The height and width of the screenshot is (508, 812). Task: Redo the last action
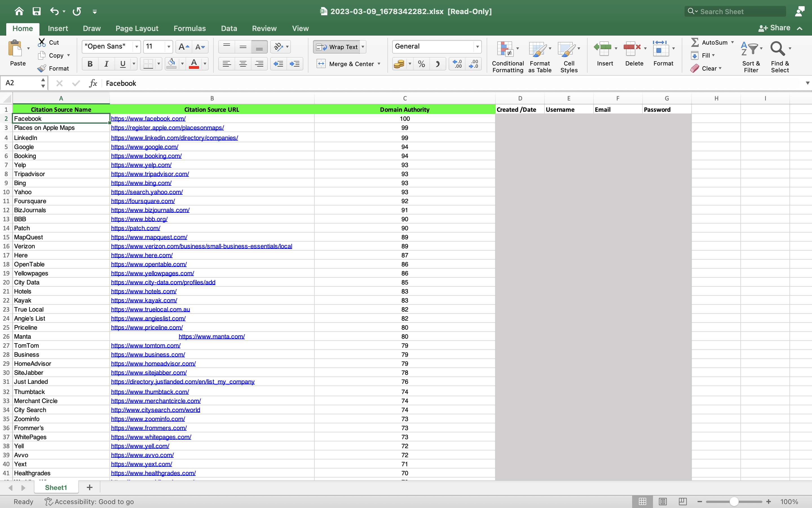(77, 11)
